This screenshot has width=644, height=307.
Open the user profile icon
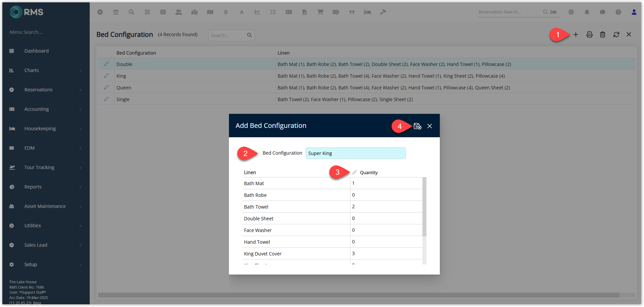(634, 12)
